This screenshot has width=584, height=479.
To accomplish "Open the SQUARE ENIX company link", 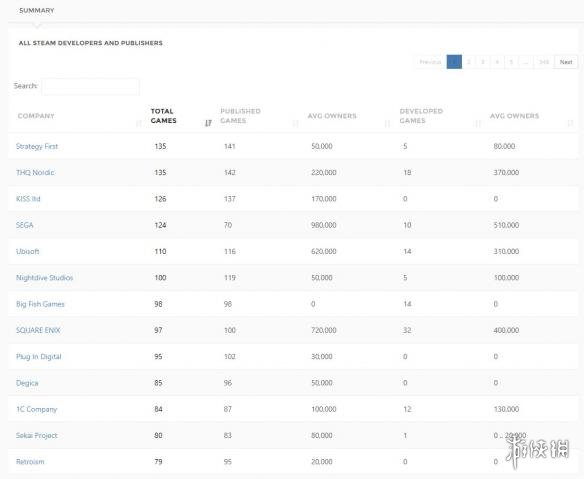I will pyautogui.click(x=38, y=330).
